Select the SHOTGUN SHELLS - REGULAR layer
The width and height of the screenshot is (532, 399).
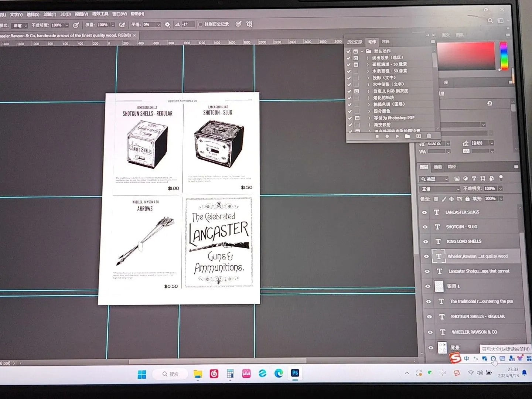click(x=477, y=317)
